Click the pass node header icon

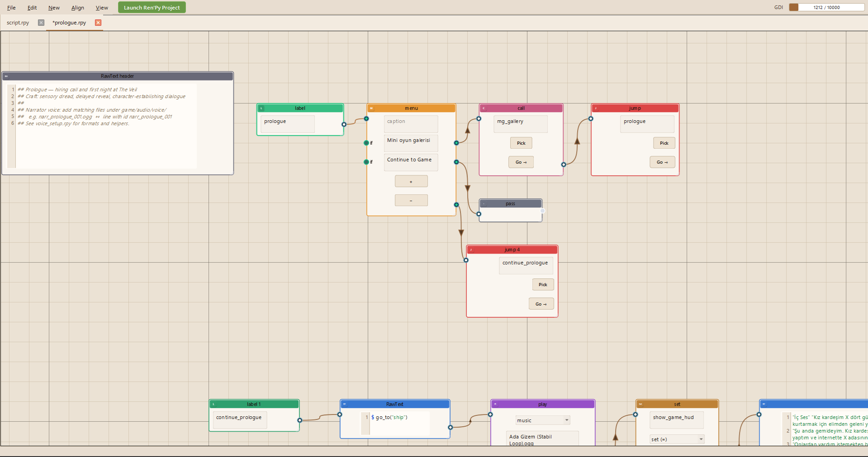tap(484, 204)
